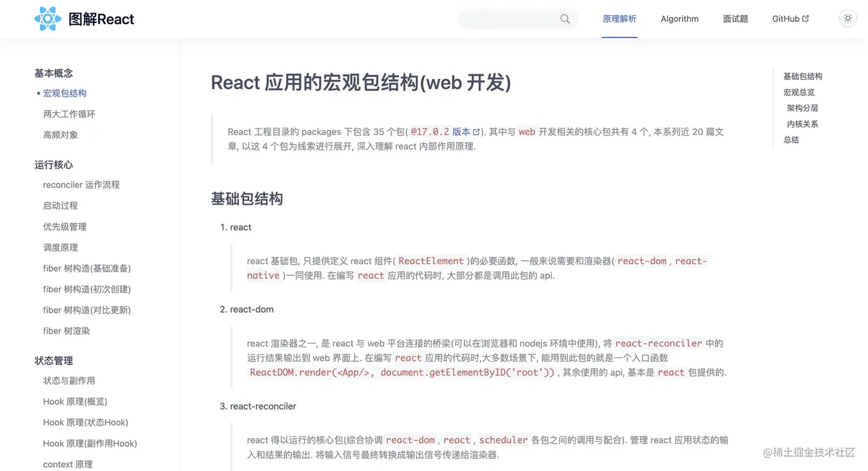
Task: Open 优先级管理 sidebar entry
Action: [x=64, y=227]
